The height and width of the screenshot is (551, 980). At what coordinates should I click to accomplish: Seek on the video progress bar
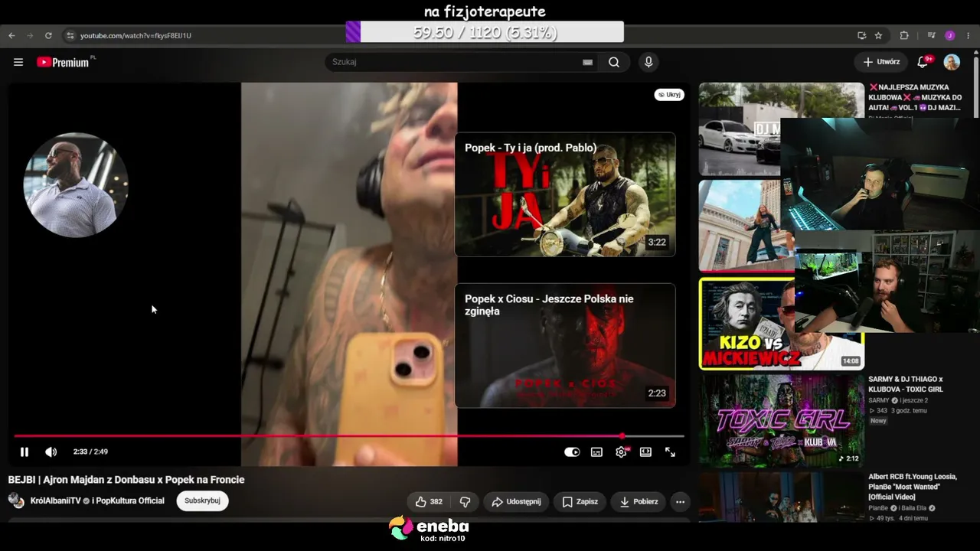coord(348,436)
